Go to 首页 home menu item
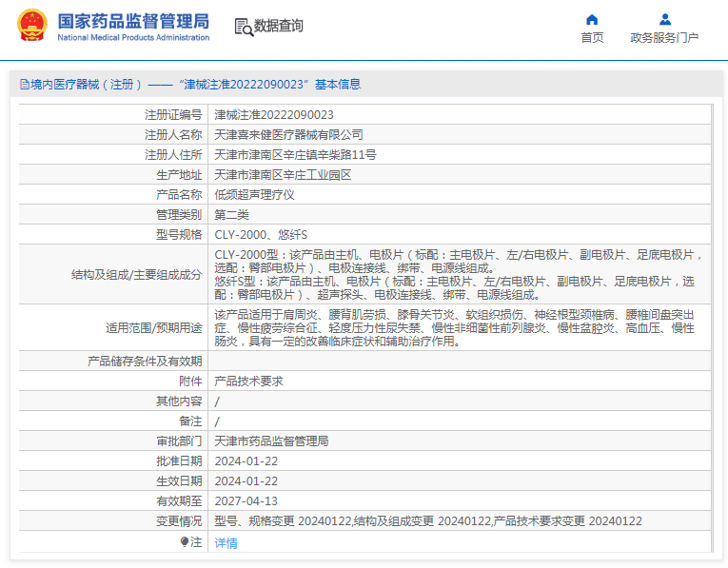Viewport: 728px width, 568px height. click(593, 38)
